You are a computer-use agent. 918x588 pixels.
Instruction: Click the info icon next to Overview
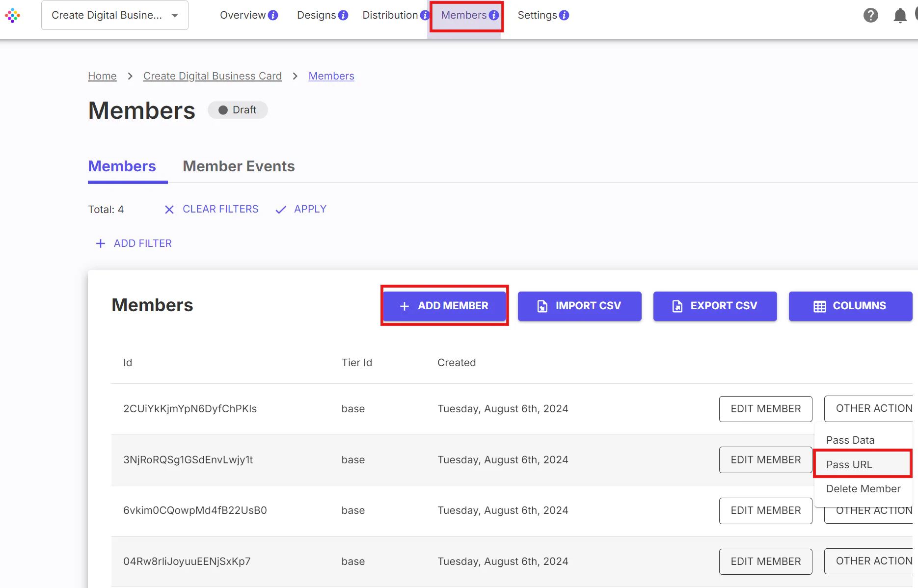tap(273, 15)
